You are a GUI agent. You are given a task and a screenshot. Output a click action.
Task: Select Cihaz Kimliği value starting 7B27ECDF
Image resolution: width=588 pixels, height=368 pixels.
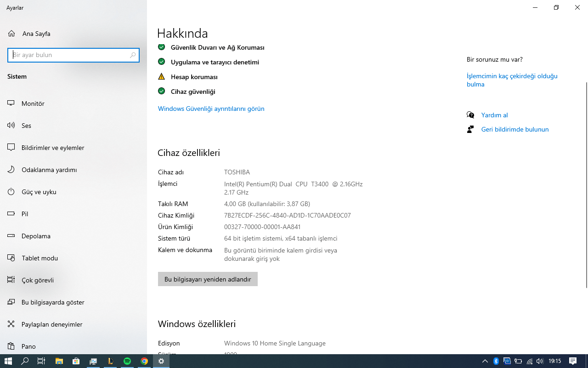(x=288, y=215)
